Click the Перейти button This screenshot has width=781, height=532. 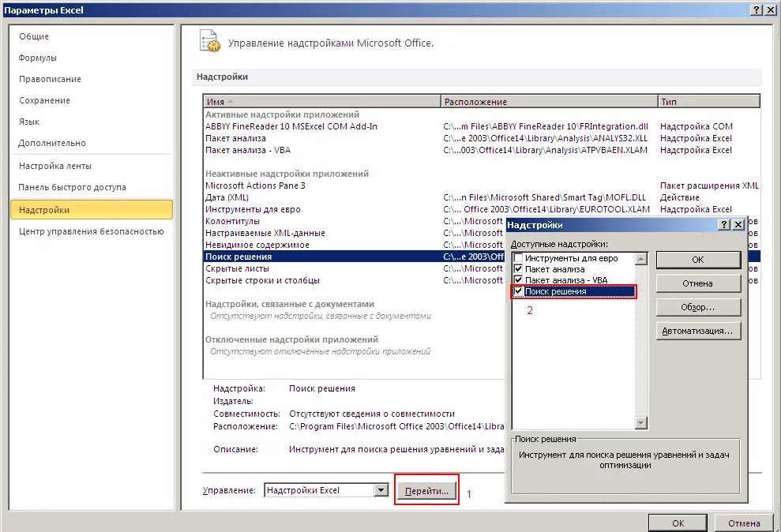pos(426,491)
